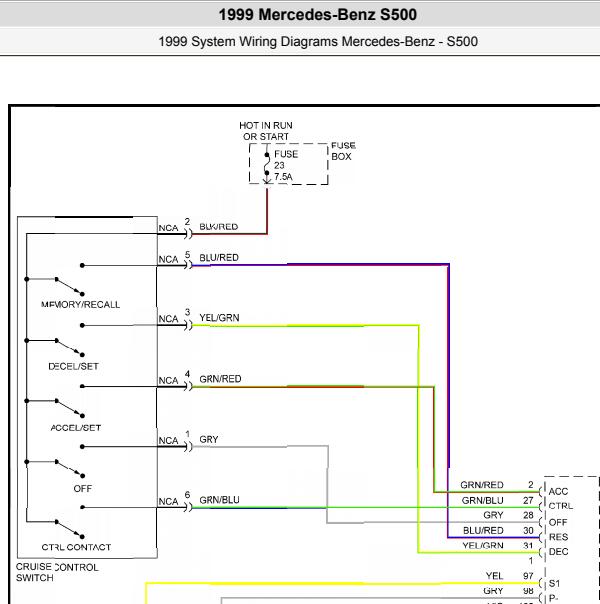Click 'YEL' label next to pin 97
This screenshot has width=600, height=604.
coord(494,576)
